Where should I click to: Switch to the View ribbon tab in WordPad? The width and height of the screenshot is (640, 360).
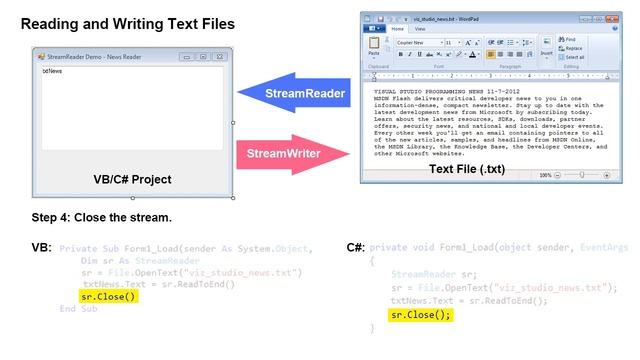click(420, 29)
